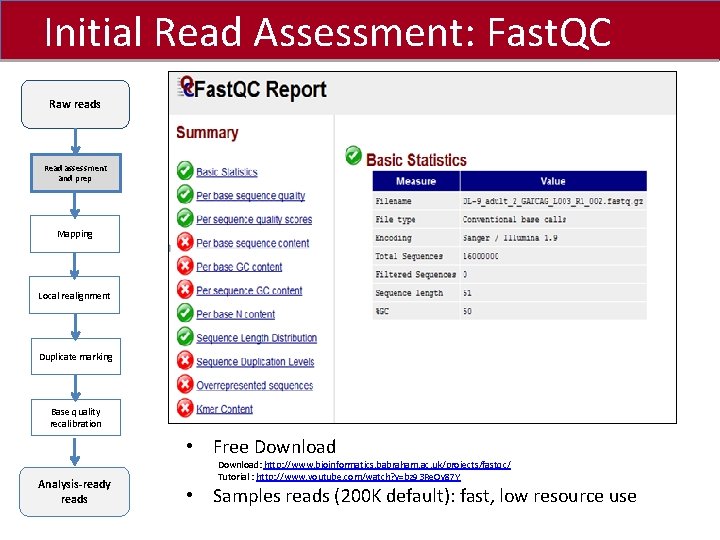
Task: Open the Per base sequence quality link
Action: coord(251,196)
